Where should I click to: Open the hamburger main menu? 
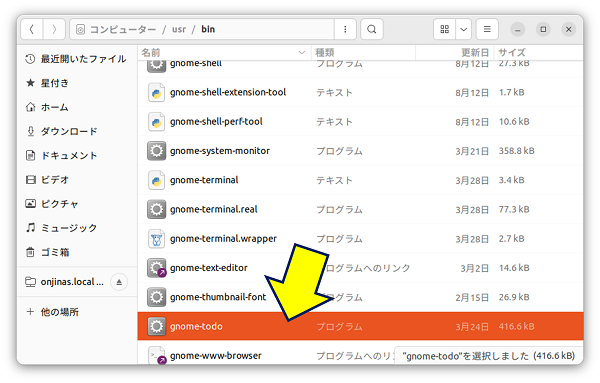click(x=487, y=29)
